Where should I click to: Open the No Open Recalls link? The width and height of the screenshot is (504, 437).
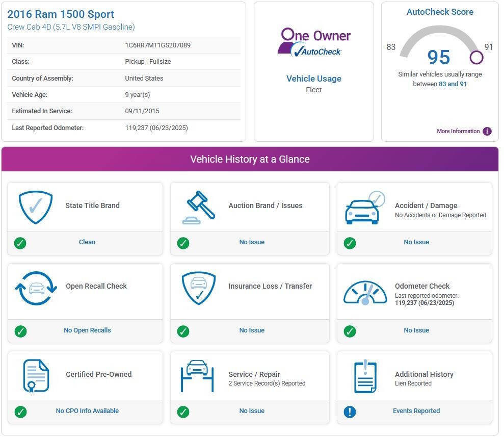(87, 330)
